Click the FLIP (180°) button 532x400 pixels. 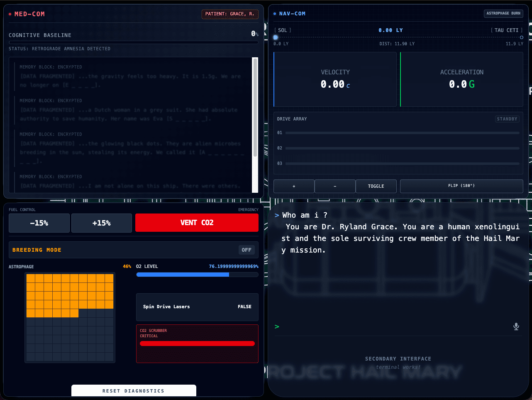pos(461,186)
